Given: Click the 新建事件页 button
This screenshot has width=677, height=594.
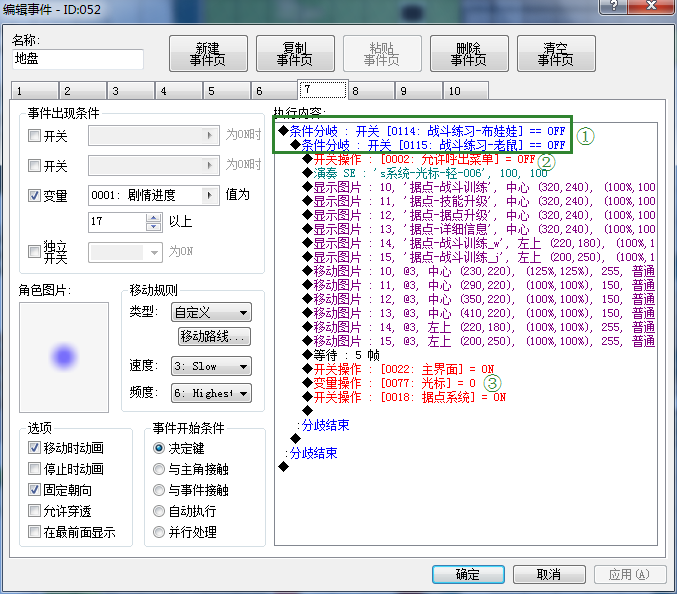Looking at the screenshot, I should pyautogui.click(x=208, y=54).
